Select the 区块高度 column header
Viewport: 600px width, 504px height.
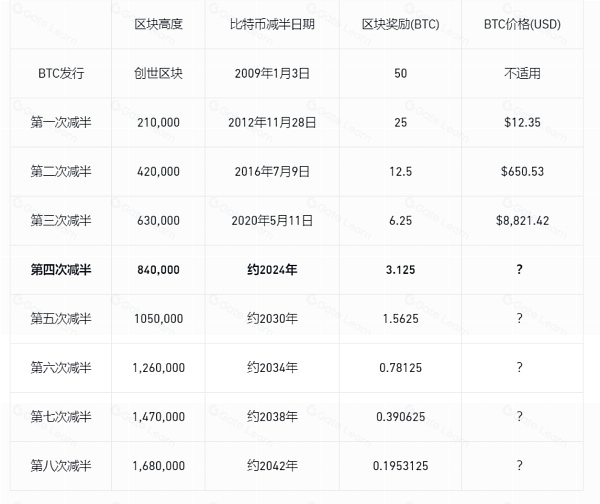[x=158, y=24]
